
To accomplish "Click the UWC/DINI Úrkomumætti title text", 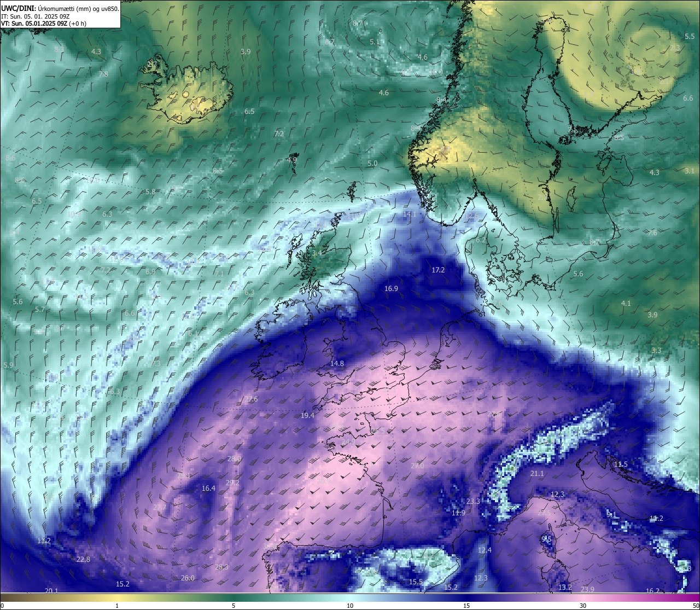I will [x=60, y=8].
